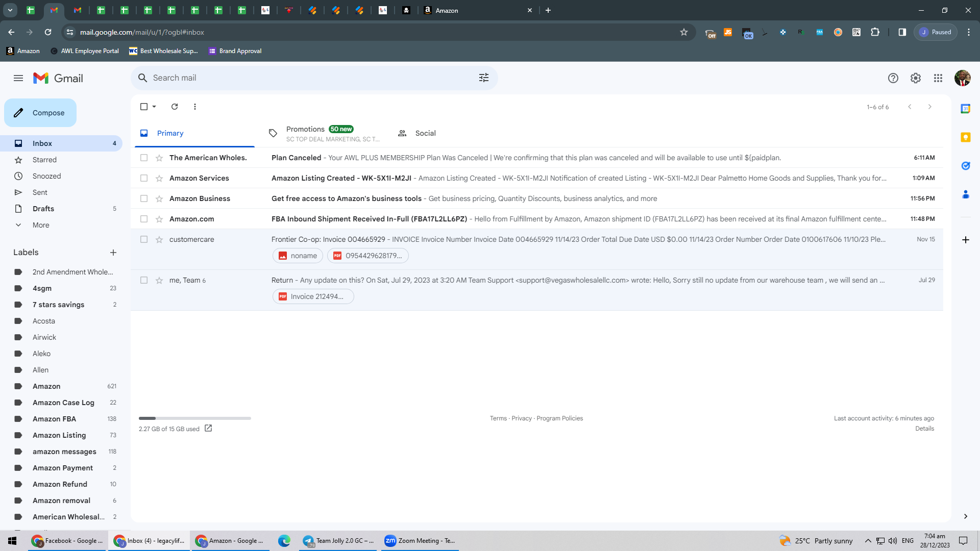Open Google Calendar side panel icon
Screen dimensions: 980x551
pos(965,109)
